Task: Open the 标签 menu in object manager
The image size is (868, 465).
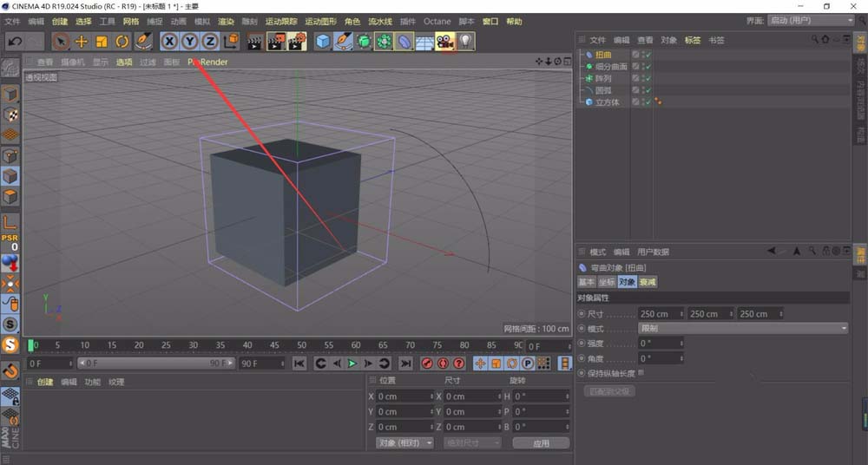Action: coord(693,40)
